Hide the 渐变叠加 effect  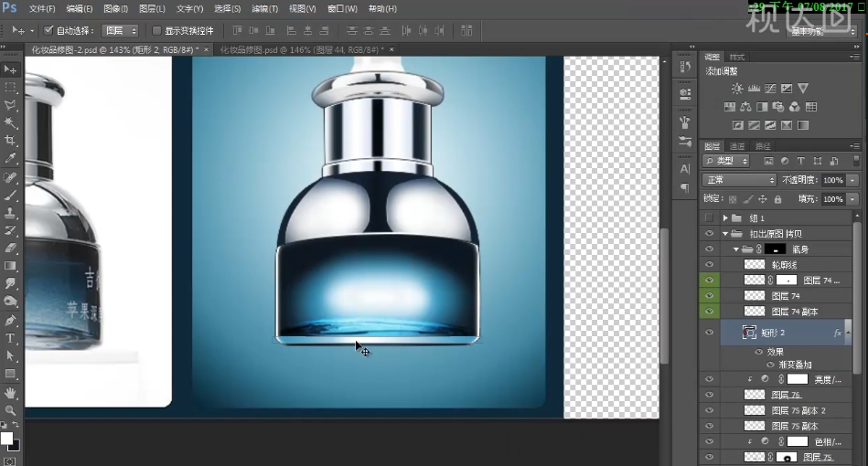(770, 365)
